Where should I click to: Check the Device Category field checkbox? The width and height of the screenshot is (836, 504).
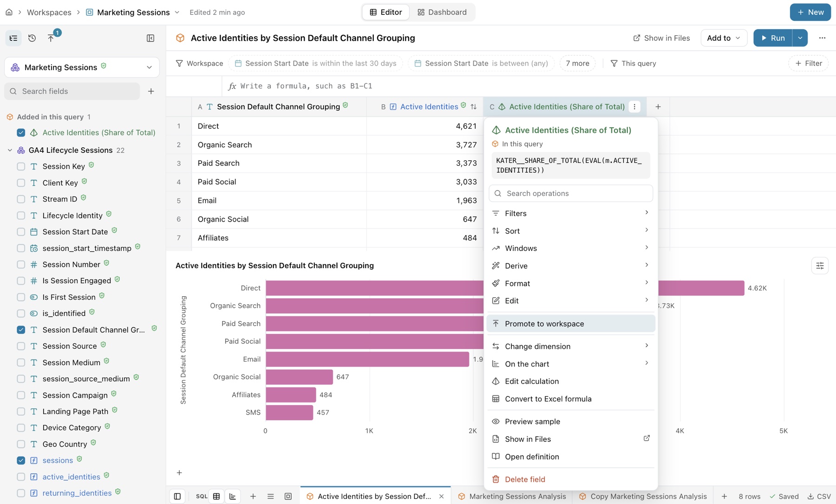[21, 428]
